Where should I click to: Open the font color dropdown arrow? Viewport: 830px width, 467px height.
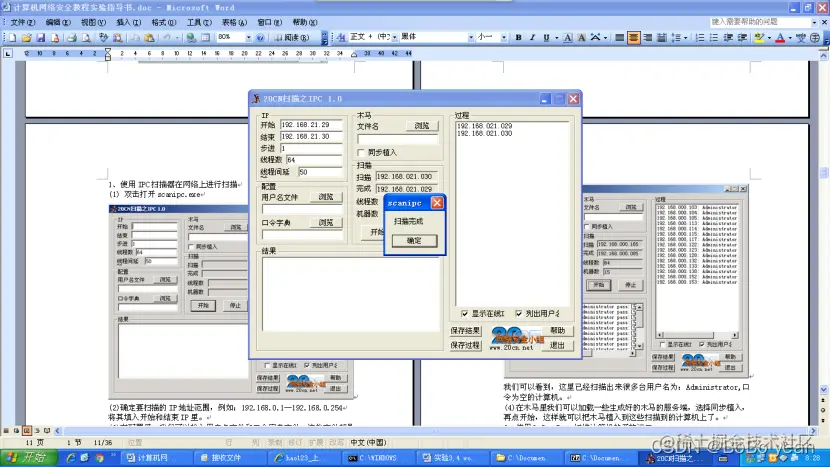click(x=790, y=37)
